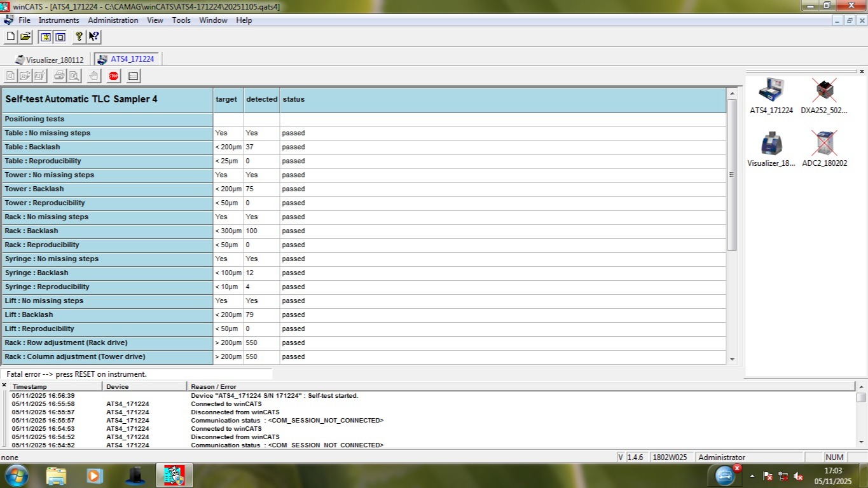Open the Tools menu
Viewport: 868px width, 488px height.
pos(181,20)
